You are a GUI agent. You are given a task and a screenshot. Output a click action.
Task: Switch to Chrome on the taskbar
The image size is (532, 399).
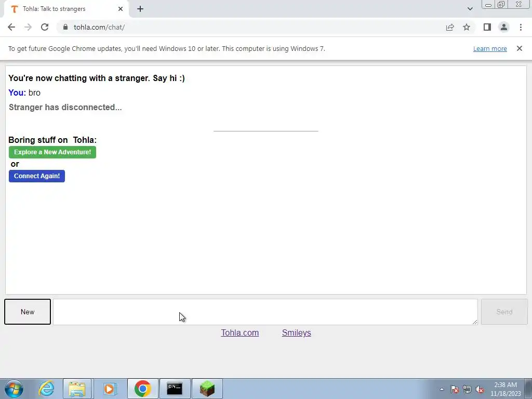(x=142, y=389)
